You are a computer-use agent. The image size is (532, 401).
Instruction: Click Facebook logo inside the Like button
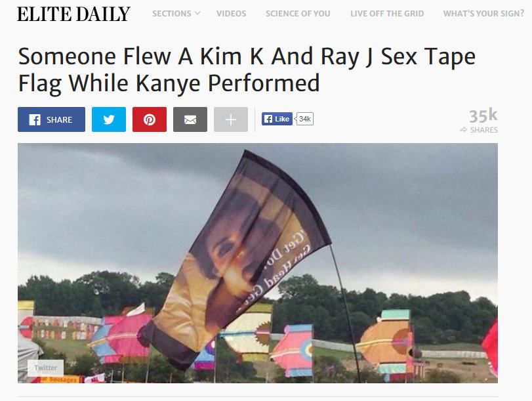[268, 119]
